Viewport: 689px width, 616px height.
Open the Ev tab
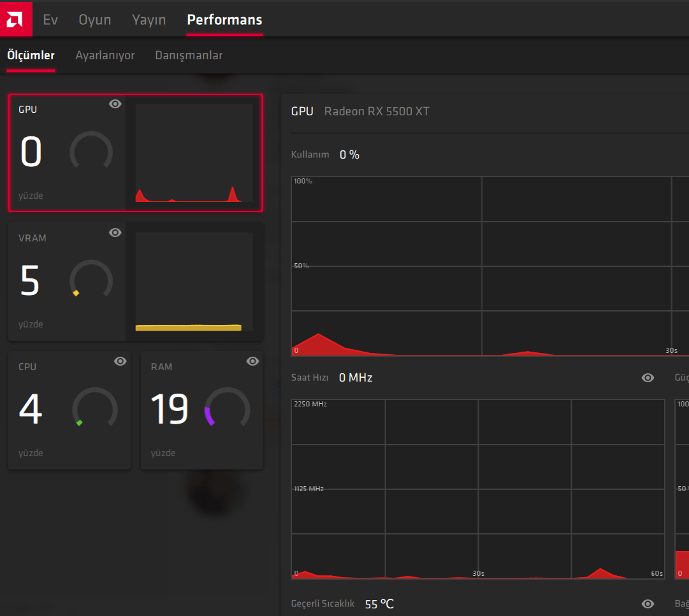pyautogui.click(x=50, y=20)
